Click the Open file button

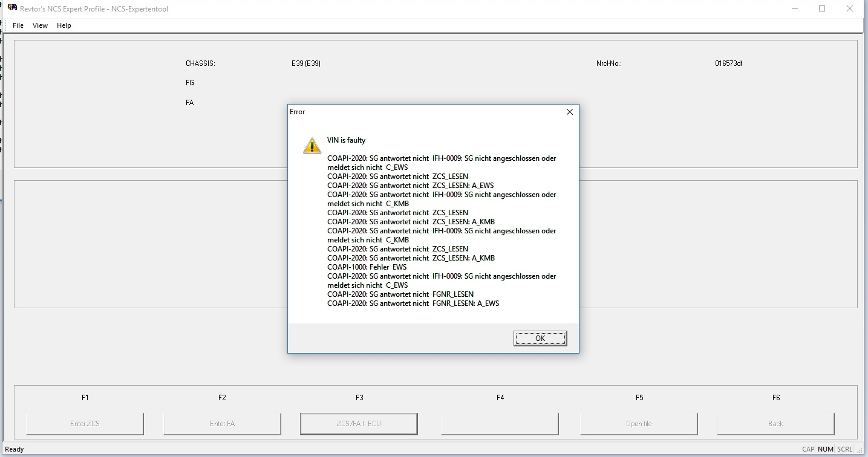tap(639, 424)
